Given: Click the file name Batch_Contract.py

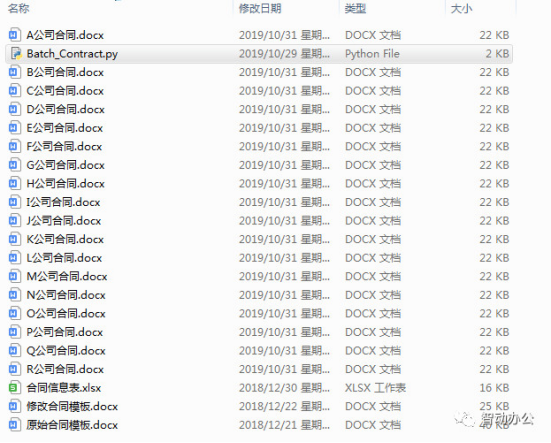Looking at the screenshot, I should pos(72,54).
